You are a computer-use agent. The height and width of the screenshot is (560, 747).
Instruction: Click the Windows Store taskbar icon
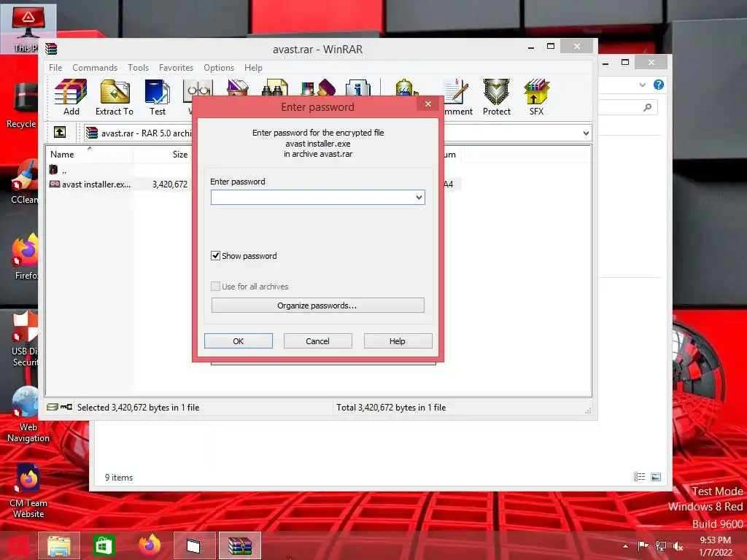[x=104, y=545]
